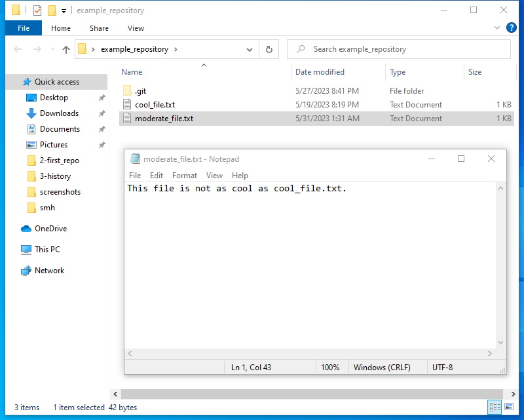
Task: Click Explorer horizontal scrollbar left arrow
Action: click(x=115, y=394)
